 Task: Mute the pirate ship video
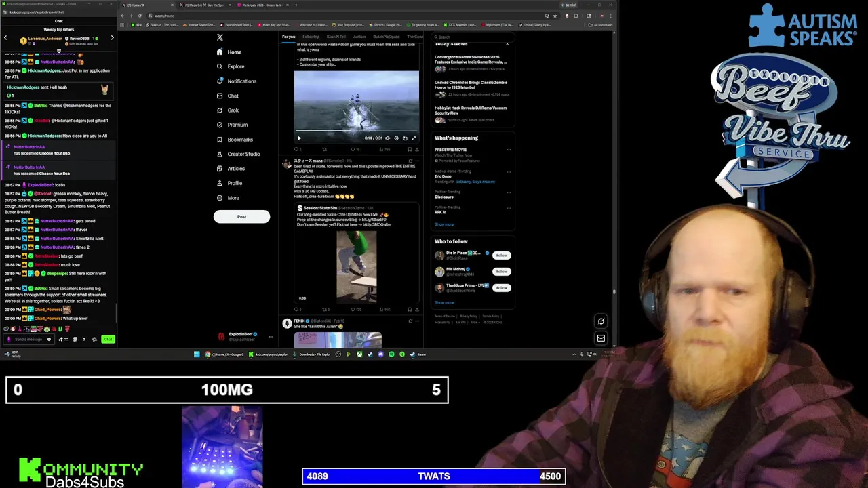[x=388, y=138]
